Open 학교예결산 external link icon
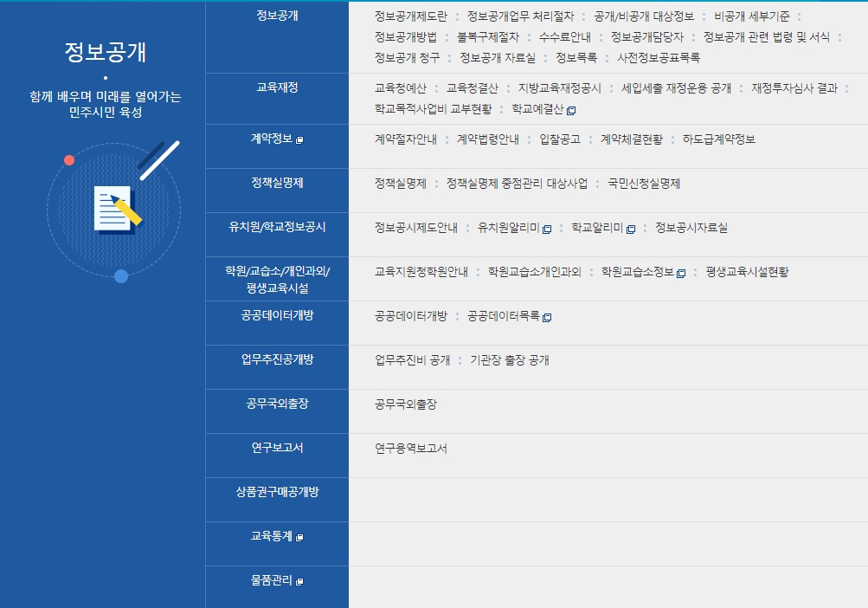The height and width of the screenshot is (608, 868). coord(572,111)
